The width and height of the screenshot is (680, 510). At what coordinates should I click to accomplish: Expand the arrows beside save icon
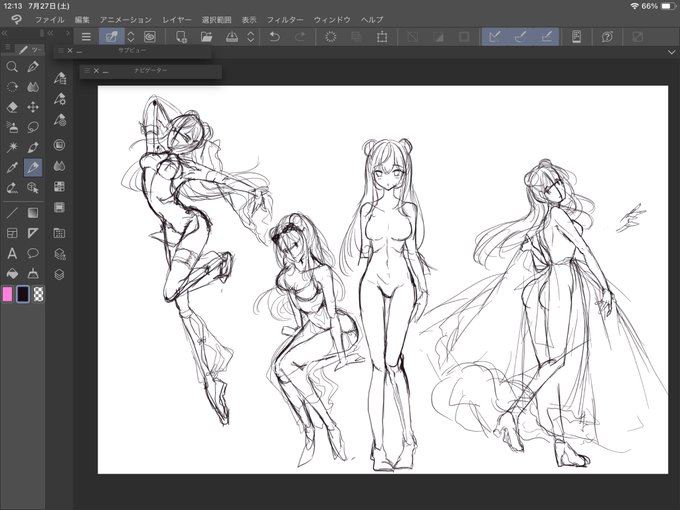pyautogui.click(x=251, y=37)
